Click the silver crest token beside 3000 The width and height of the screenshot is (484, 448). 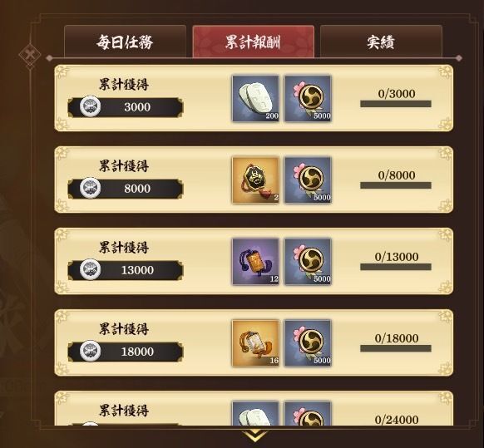point(90,106)
